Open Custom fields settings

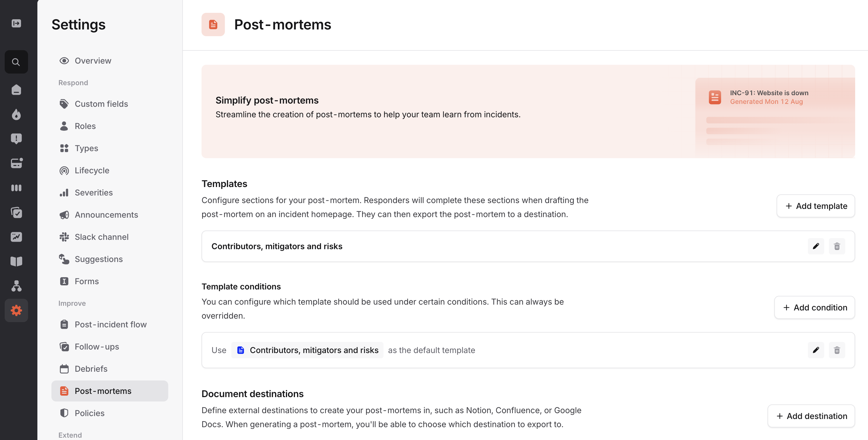click(101, 104)
